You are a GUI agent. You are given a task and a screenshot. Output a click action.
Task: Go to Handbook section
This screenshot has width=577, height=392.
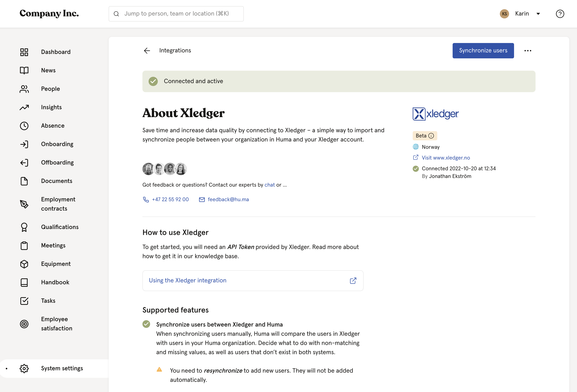coord(55,282)
